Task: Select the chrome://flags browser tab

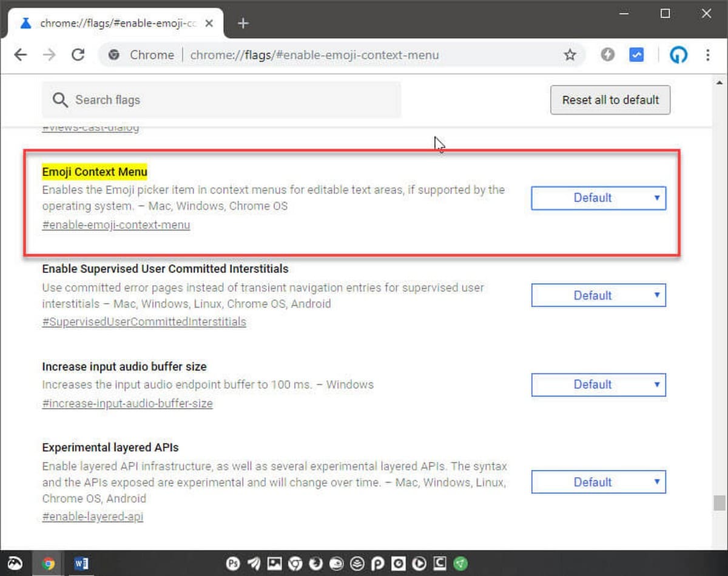Action: 115,23
